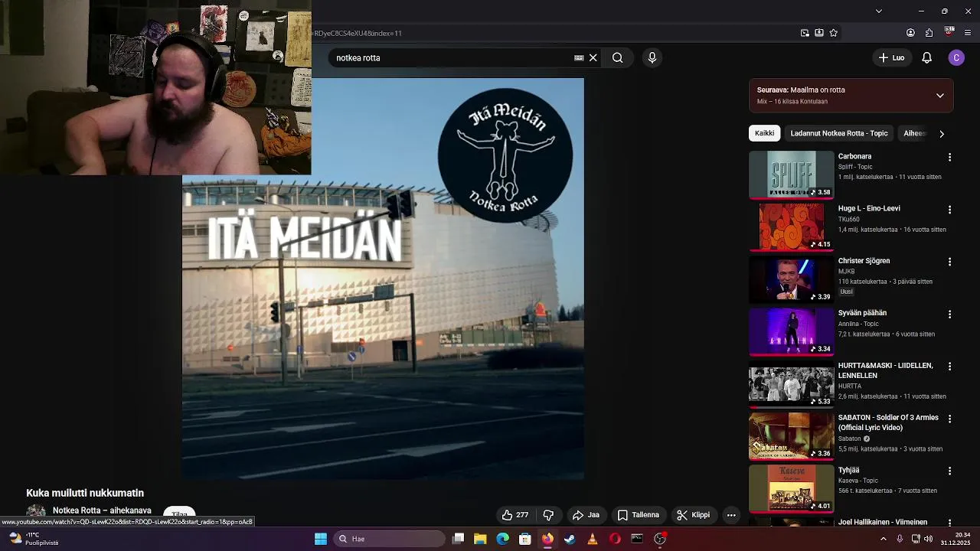Image resolution: width=980 pixels, height=551 pixels.
Task: Open the Christer Sjögren video title
Action: (x=864, y=261)
